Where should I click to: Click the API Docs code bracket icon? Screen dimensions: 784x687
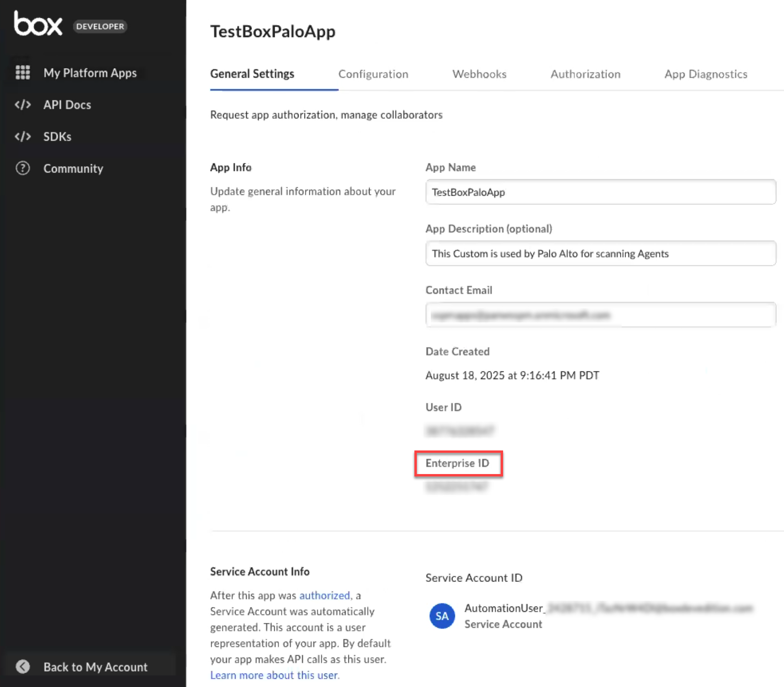pyautogui.click(x=23, y=105)
